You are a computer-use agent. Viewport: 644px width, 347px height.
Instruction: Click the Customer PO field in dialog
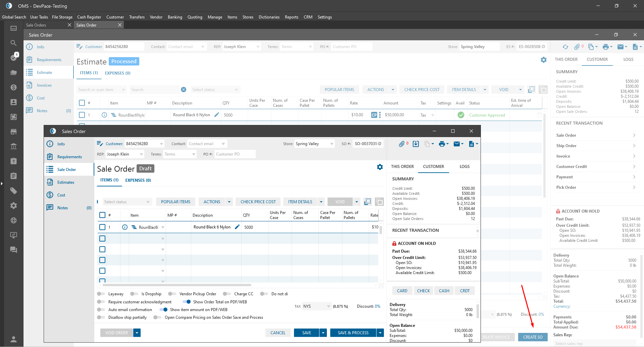point(235,154)
